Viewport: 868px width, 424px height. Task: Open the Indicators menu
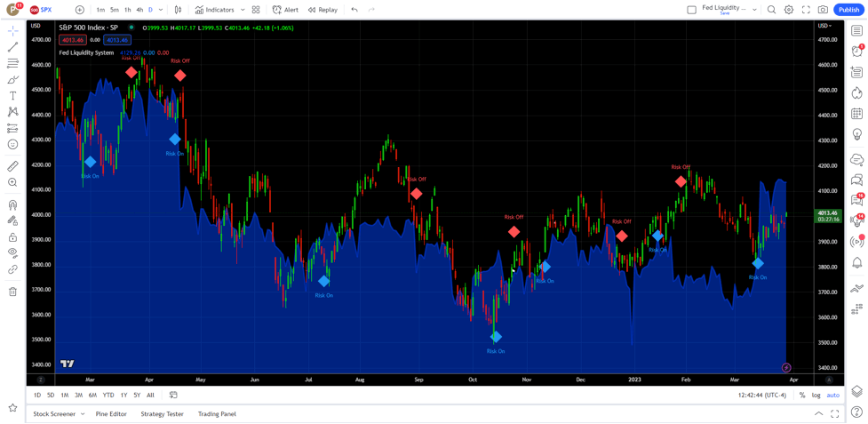214,10
